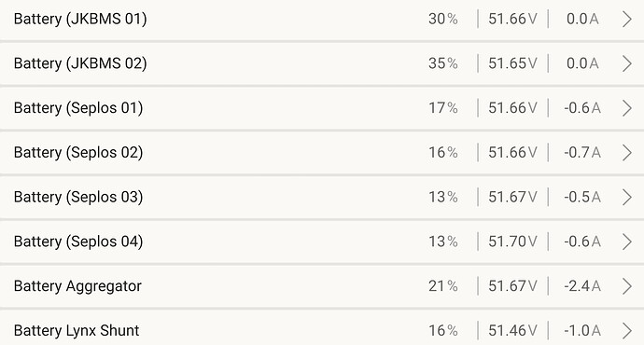Click the chevron next to Seplos 01
Screen dimensions: 644x345
[x=627, y=108]
